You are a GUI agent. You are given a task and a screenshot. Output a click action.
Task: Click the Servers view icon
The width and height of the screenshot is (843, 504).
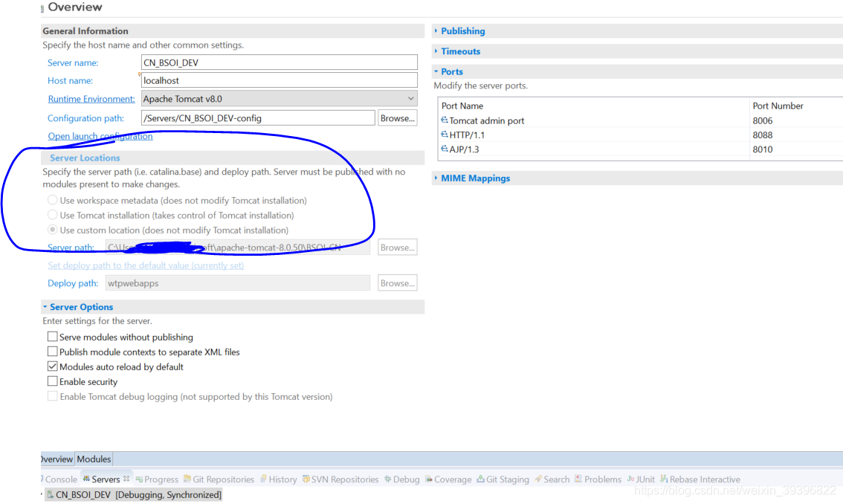pyautogui.click(x=86, y=479)
